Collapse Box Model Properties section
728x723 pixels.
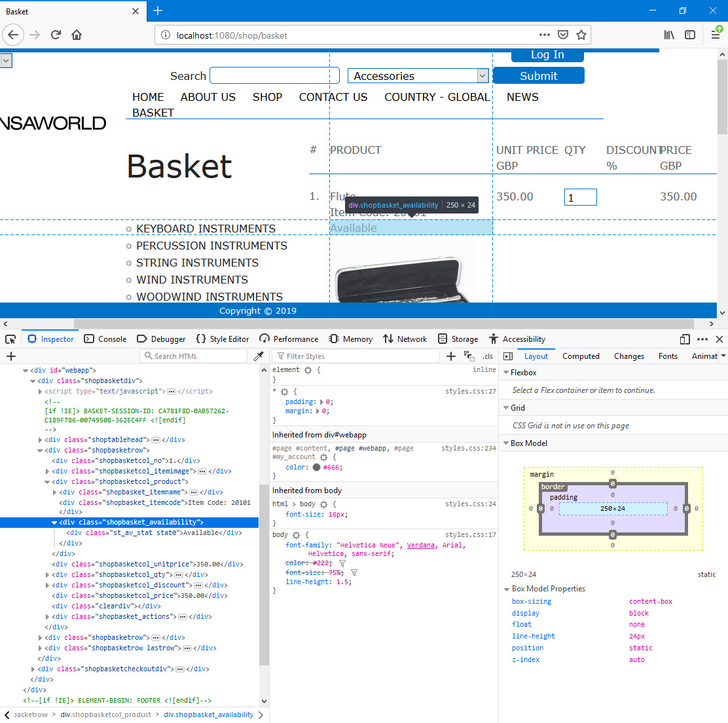[x=507, y=589]
